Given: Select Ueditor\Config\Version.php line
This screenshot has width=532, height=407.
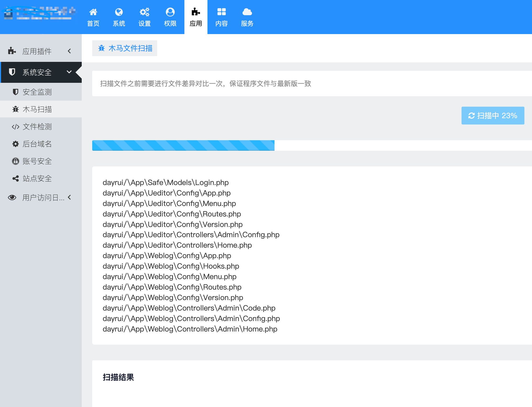Looking at the screenshot, I should click(173, 224).
